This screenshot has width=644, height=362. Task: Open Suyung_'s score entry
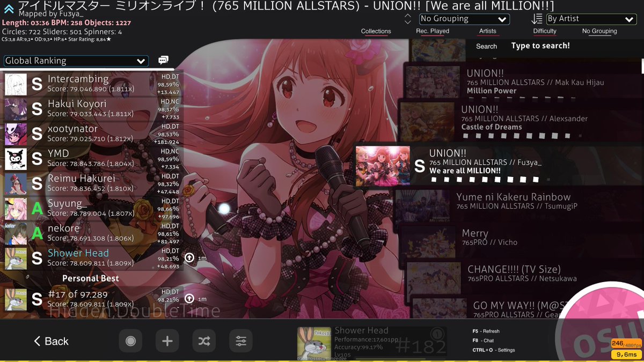tap(92, 209)
